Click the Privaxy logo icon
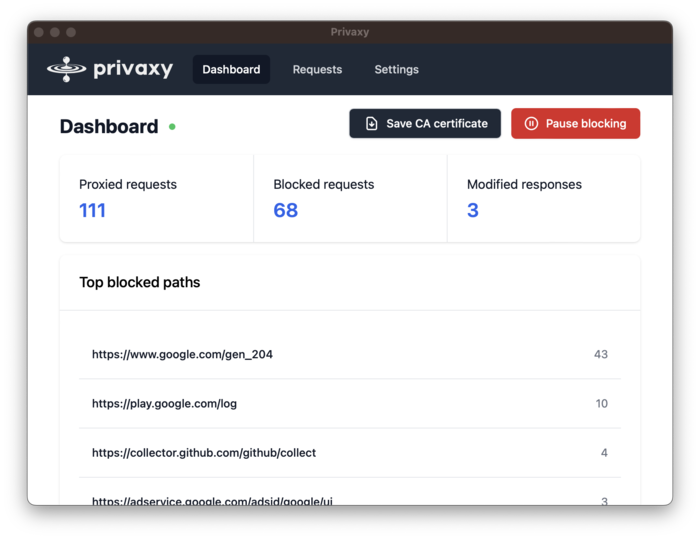This screenshot has width=700, height=539. coord(66,69)
